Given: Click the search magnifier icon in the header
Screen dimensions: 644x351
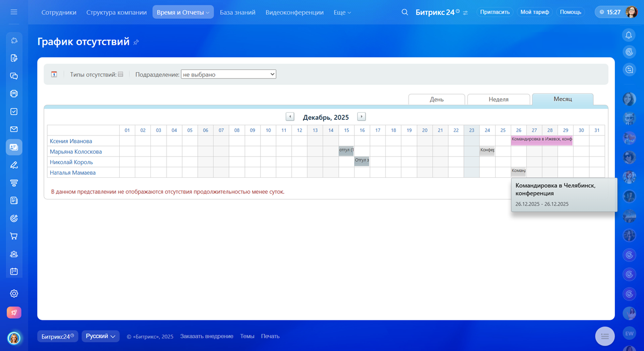Looking at the screenshot, I should (x=405, y=12).
